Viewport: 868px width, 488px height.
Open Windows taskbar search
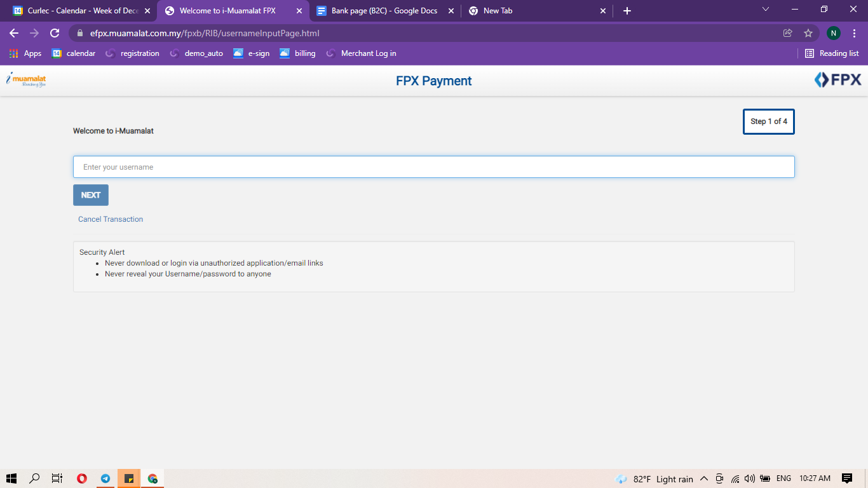pos(35,478)
